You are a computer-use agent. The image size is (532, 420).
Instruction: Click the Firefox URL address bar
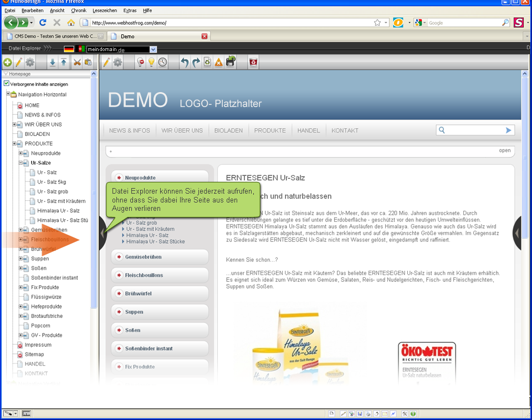tap(234, 23)
